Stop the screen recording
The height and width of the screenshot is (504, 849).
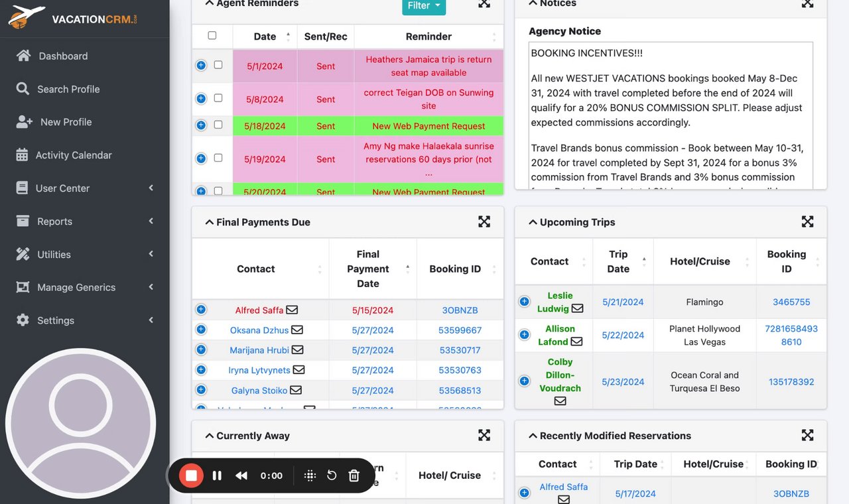[191, 475]
